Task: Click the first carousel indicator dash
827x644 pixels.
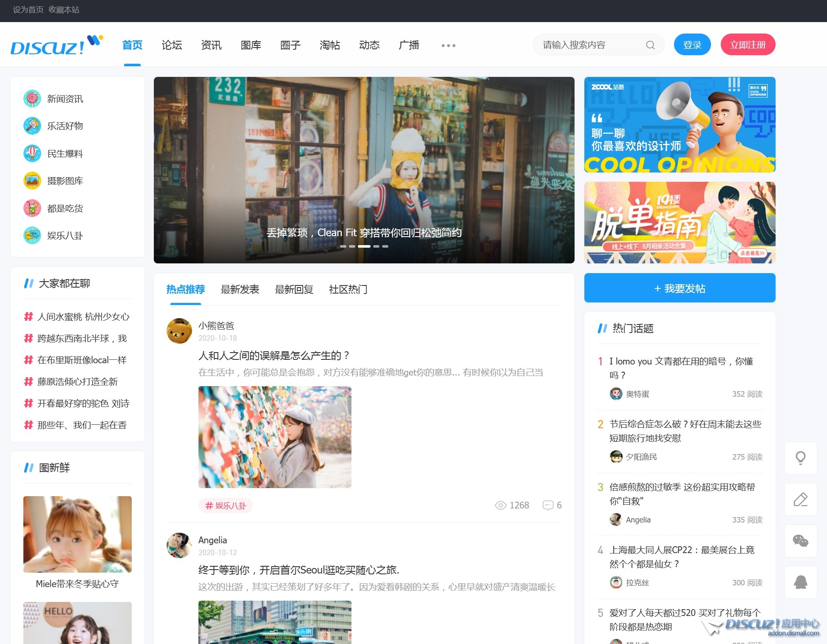Action: click(343, 246)
